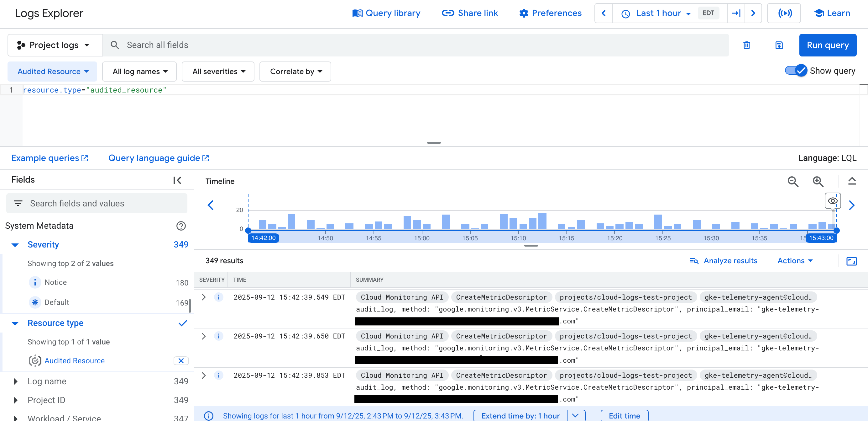Uncheck the Resource type selection checkmark
868x421 pixels.
coord(182,323)
